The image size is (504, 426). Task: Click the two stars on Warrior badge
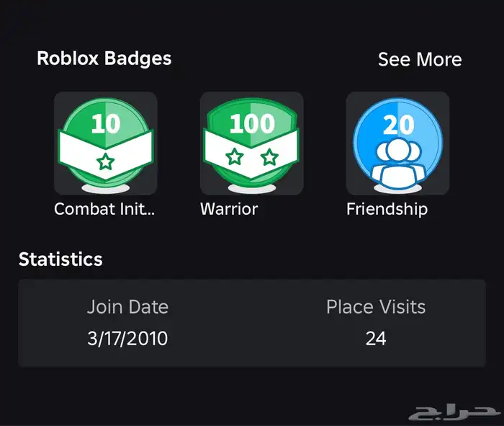(x=251, y=157)
